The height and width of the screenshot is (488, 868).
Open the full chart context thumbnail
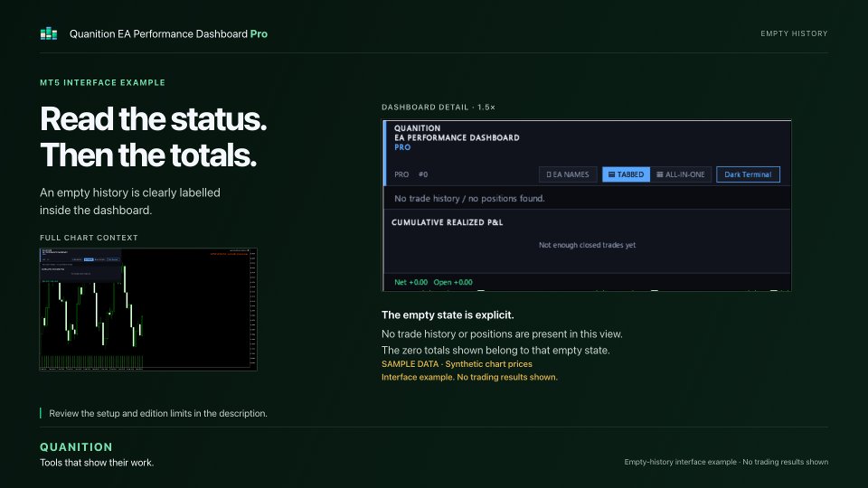148,309
